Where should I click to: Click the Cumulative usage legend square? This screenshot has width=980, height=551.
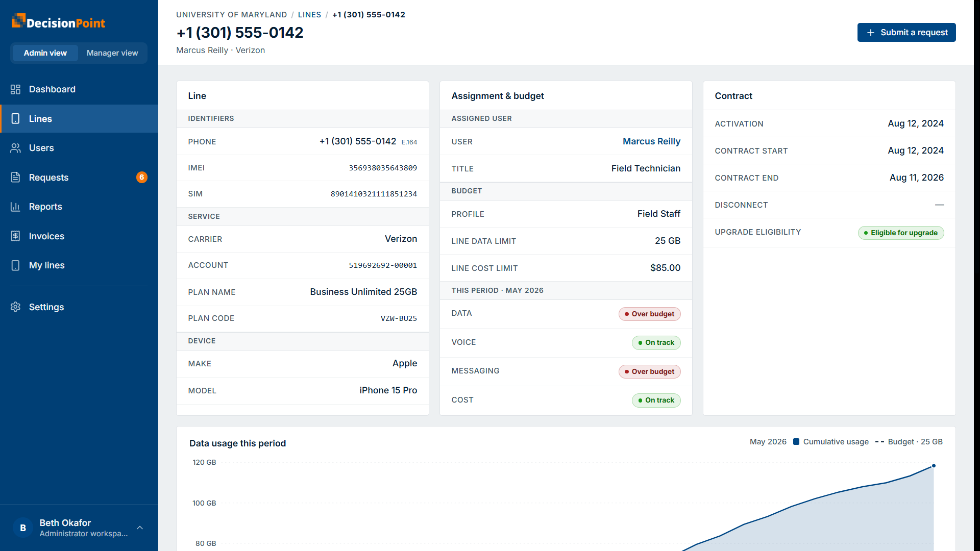(796, 442)
